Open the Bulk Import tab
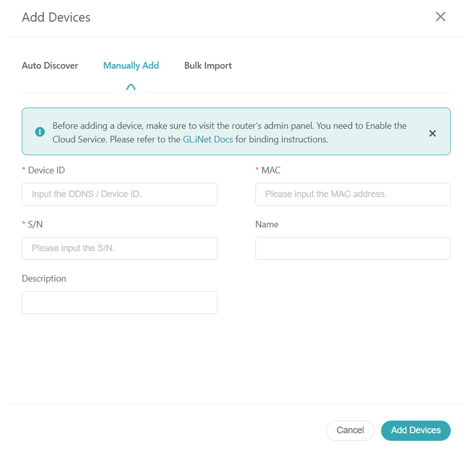The width and height of the screenshot is (476, 457). point(208,65)
